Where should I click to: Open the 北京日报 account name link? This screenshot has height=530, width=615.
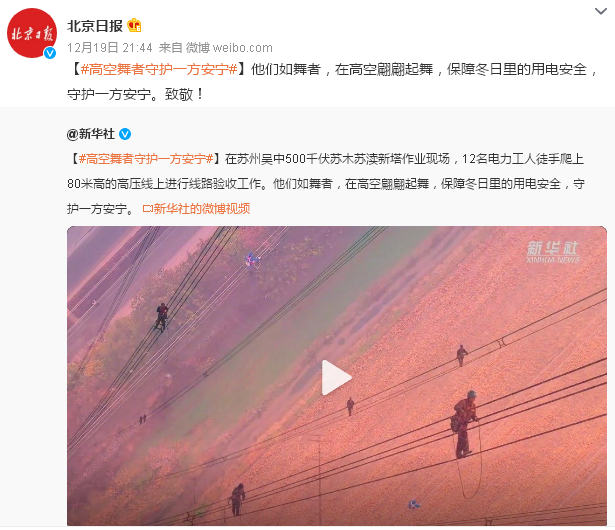pyautogui.click(x=95, y=26)
